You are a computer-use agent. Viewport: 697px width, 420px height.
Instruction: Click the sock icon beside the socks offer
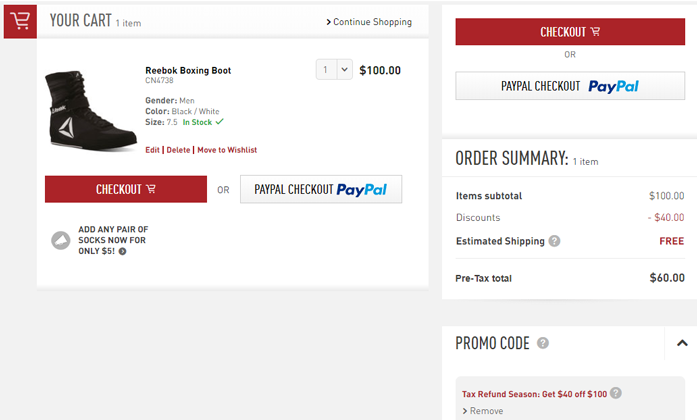(x=61, y=240)
